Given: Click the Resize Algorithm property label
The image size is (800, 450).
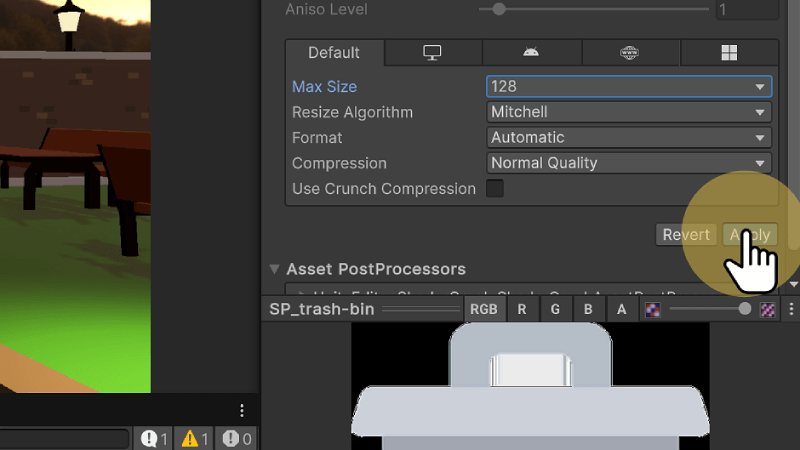Looking at the screenshot, I should click(353, 112).
